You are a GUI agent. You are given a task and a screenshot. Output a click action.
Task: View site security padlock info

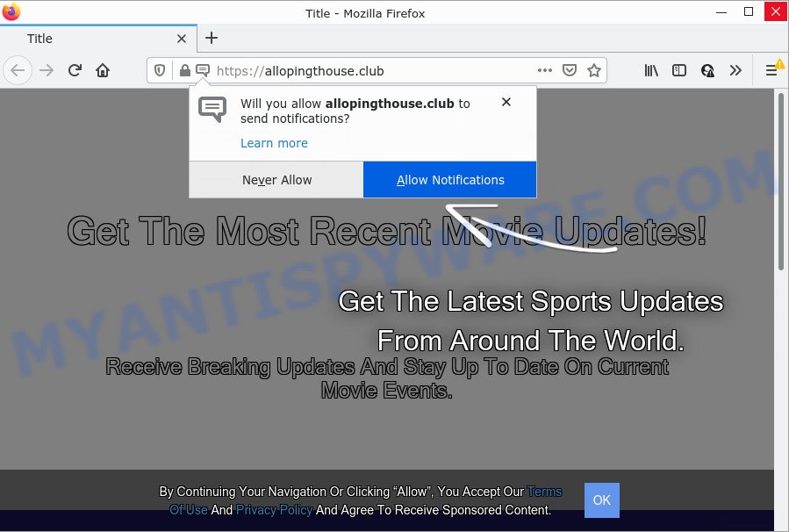pos(184,70)
